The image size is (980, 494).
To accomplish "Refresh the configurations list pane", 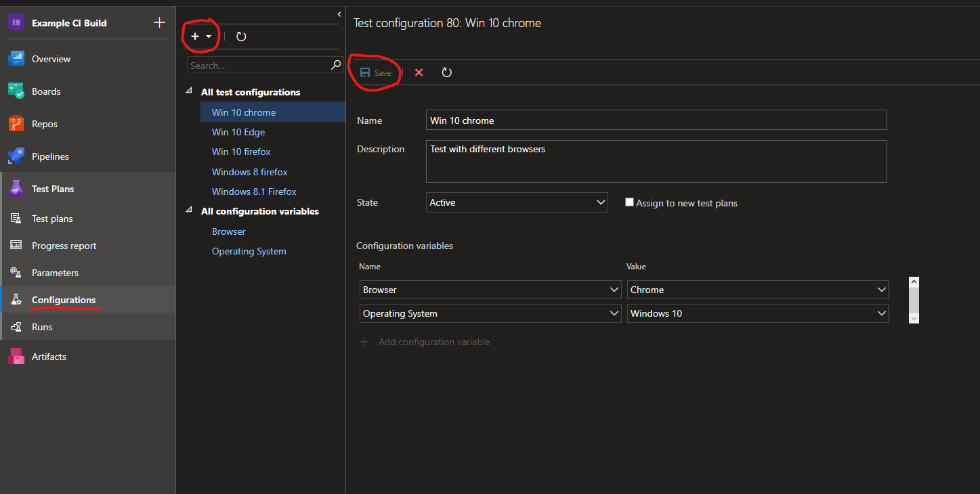I will (x=240, y=37).
